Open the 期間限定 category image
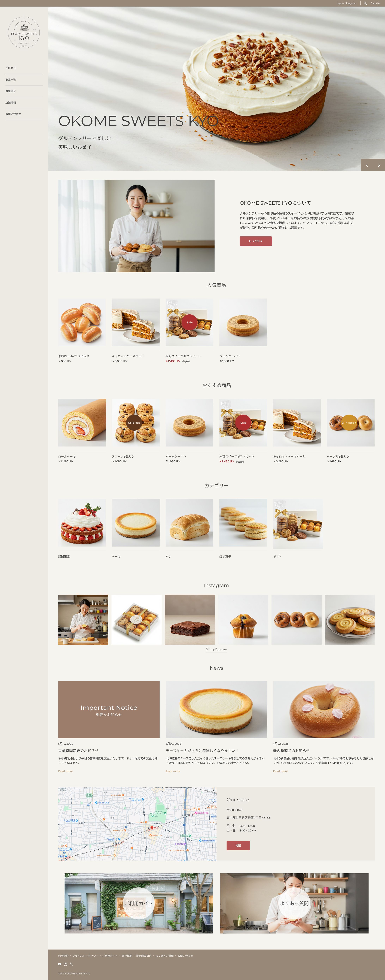The width and height of the screenshot is (385, 980). [x=82, y=523]
